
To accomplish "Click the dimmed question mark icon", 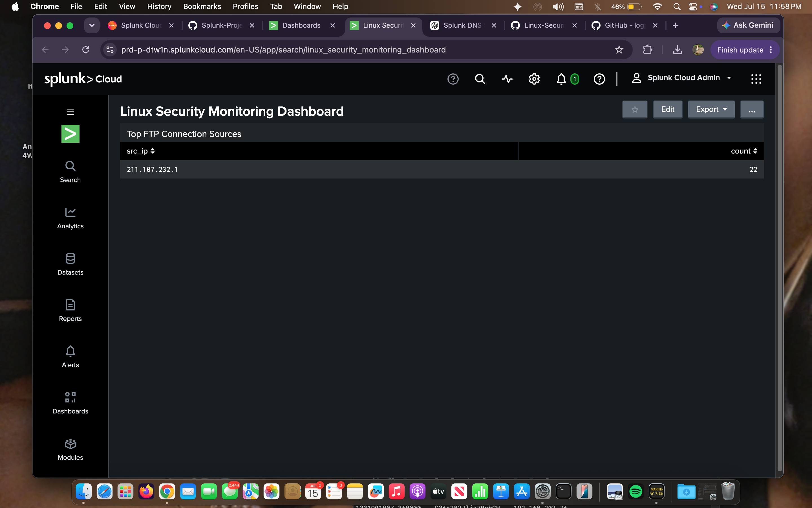I will click(x=453, y=79).
